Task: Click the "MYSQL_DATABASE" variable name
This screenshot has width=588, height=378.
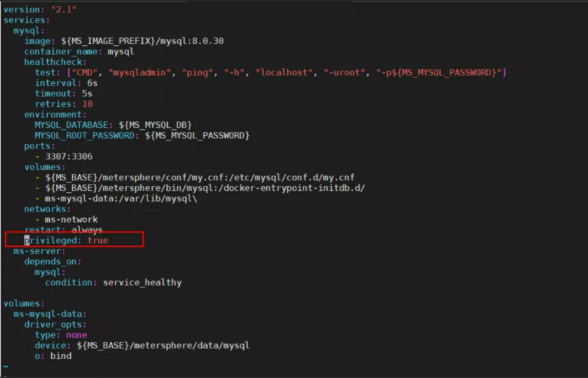Action: [71, 125]
